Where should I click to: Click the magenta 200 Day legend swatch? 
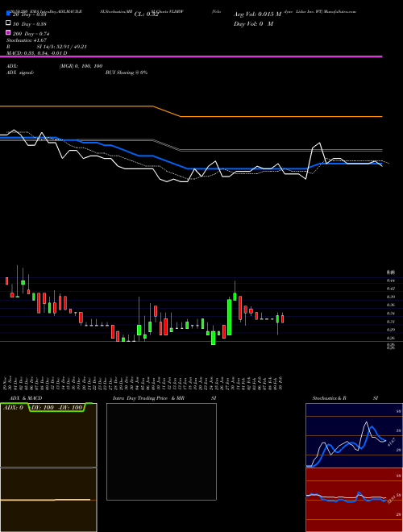point(8,32)
